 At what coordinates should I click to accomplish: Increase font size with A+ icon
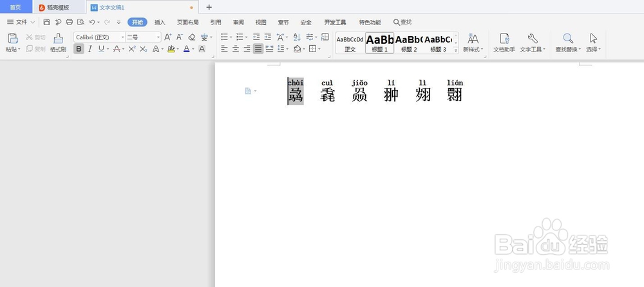coord(167,37)
